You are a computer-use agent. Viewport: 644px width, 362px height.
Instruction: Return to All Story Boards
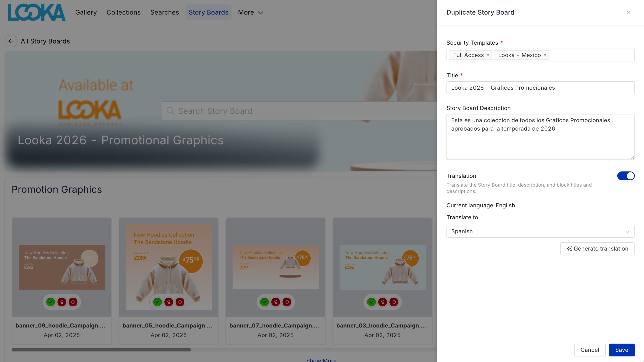[x=45, y=41]
